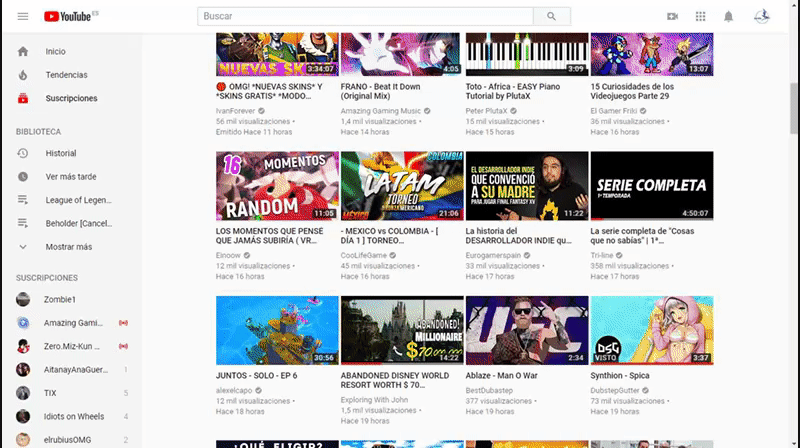Play the Serie Completa thumbnail
Image resolution: width=800 pixels, height=448 pixels.
[652, 186]
